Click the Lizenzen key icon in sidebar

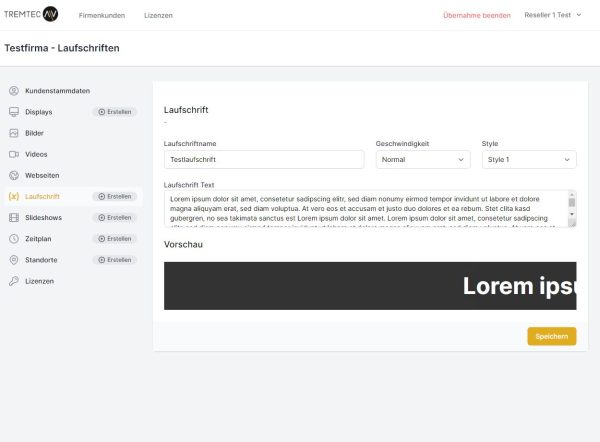(14, 281)
